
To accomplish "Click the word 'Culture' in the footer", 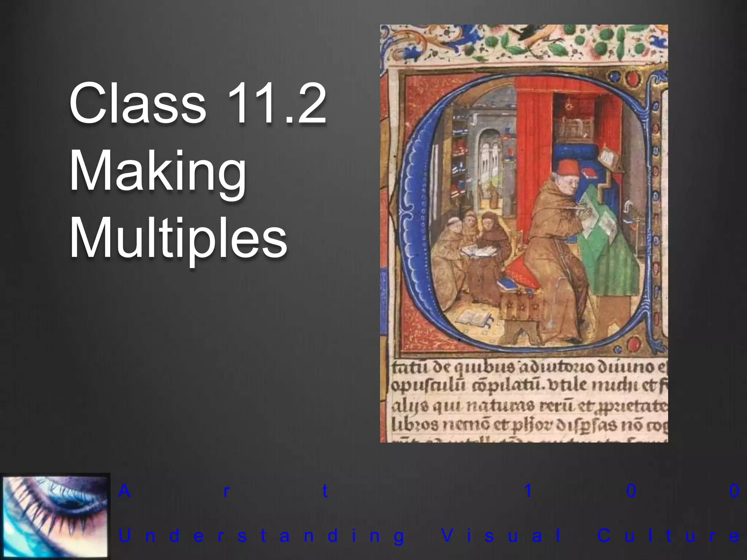I will pos(668,536).
